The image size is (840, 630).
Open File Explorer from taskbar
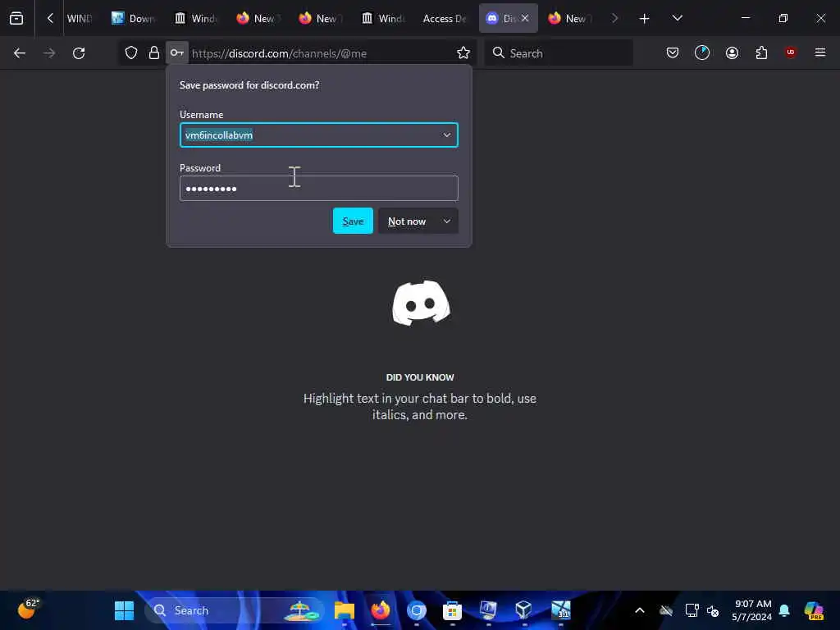tap(345, 610)
